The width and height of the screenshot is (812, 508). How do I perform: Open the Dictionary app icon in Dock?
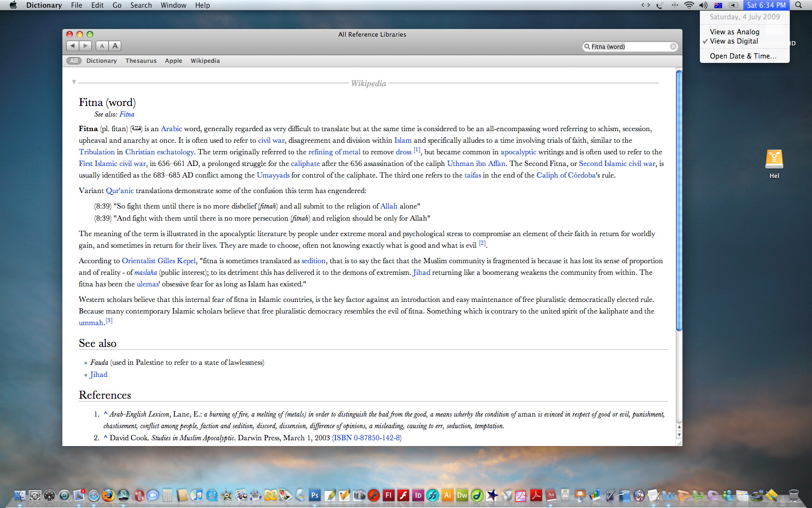tap(551, 495)
